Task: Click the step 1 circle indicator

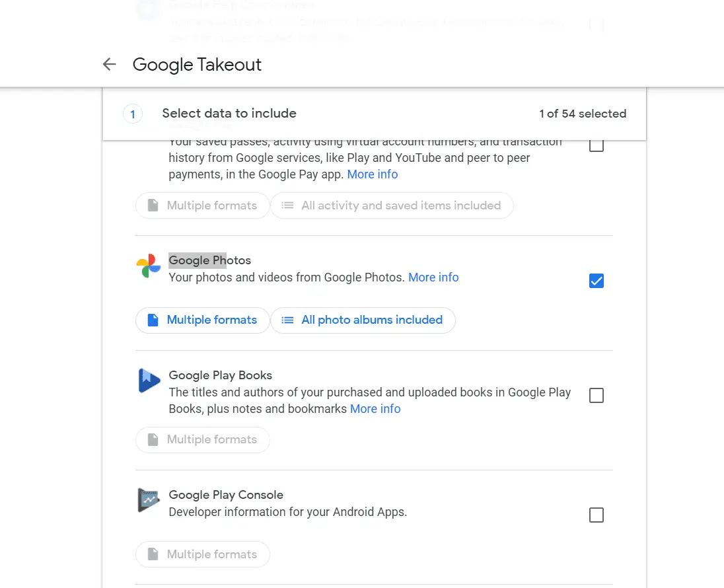Action: (x=133, y=114)
